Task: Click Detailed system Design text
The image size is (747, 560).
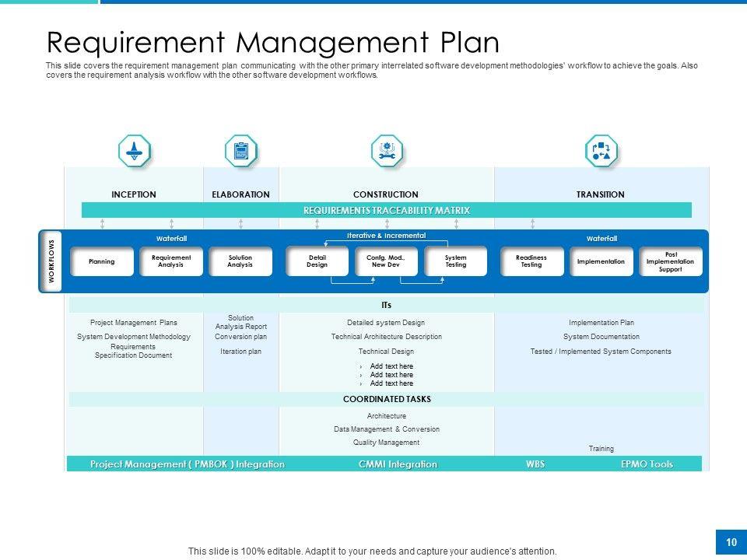Action: point(386,323)
